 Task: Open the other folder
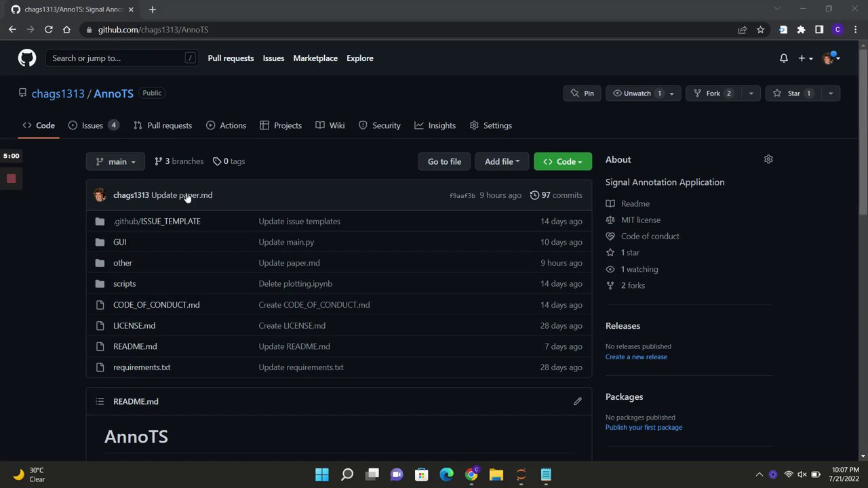(123, 263)
